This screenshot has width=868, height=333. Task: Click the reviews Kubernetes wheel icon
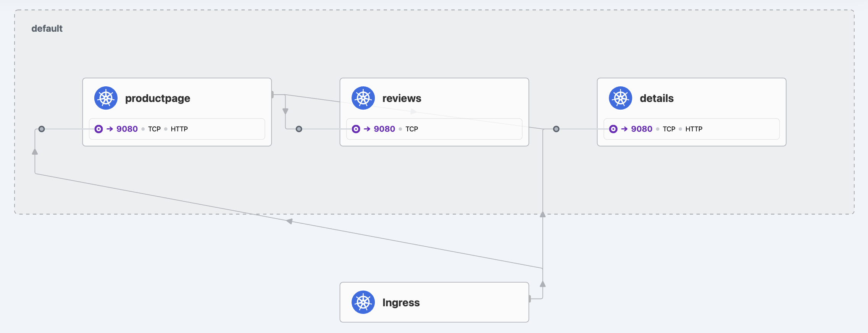click(x=363, y=98)
